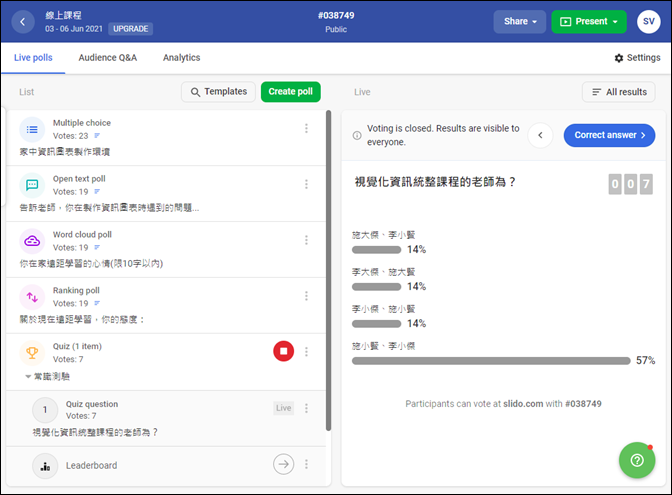Click the Live status badge
Screen dimensions: 672x495
283,408
